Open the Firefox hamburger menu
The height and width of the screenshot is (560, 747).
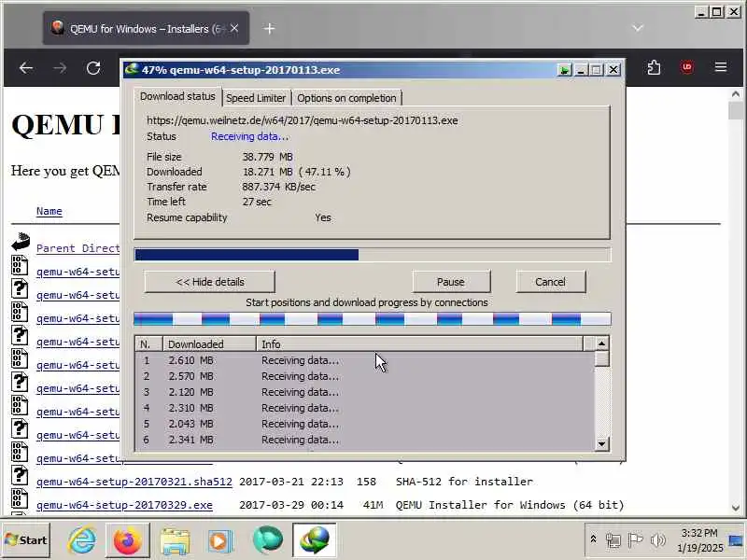[721, 67]
